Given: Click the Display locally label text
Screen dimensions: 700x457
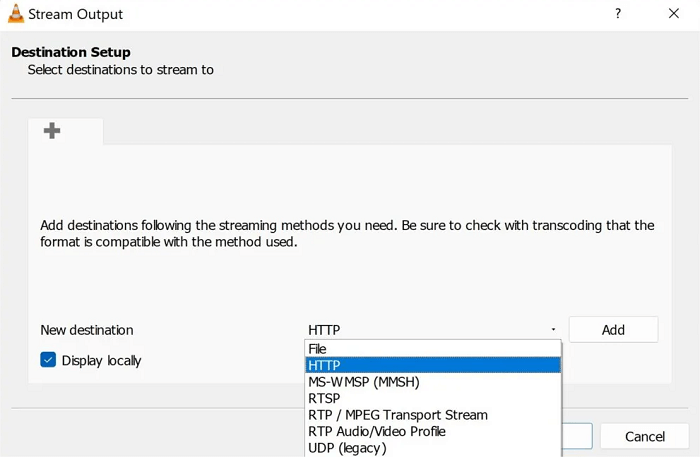Looking at the screenshot, I should (101, 361).
